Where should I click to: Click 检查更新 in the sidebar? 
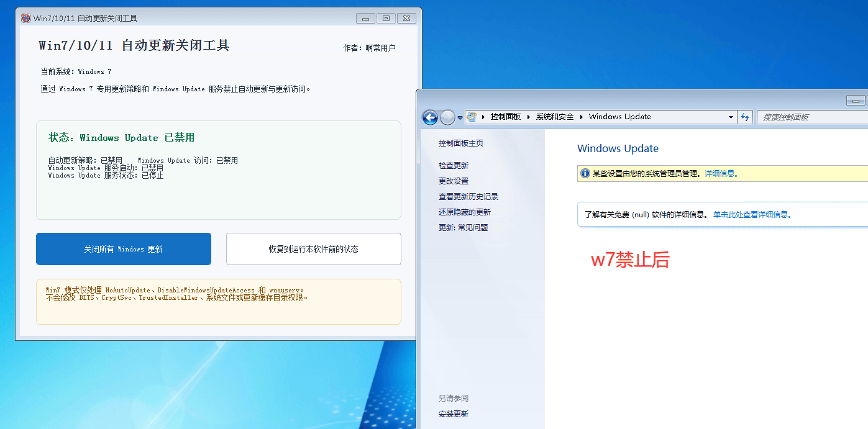(454, 166)
